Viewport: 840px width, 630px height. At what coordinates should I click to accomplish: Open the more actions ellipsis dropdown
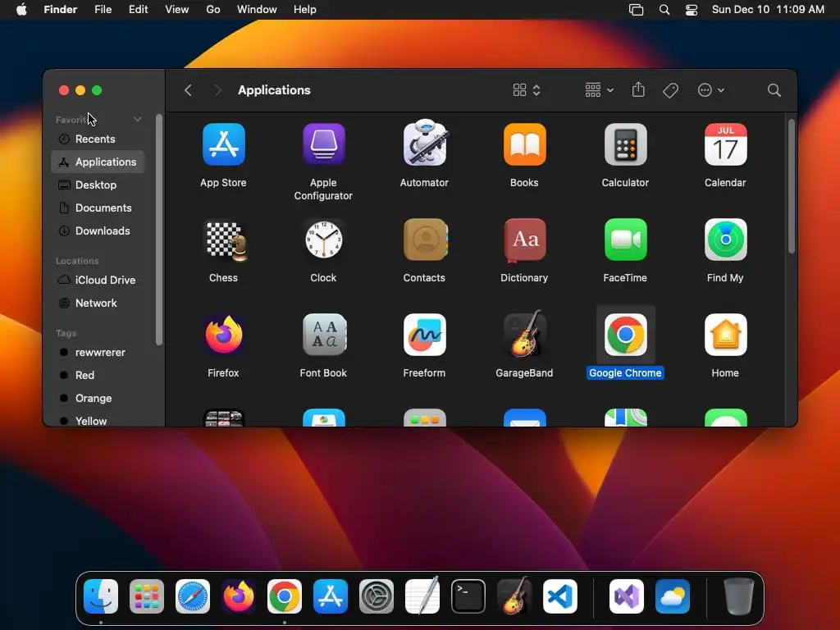tap(711, 90)
